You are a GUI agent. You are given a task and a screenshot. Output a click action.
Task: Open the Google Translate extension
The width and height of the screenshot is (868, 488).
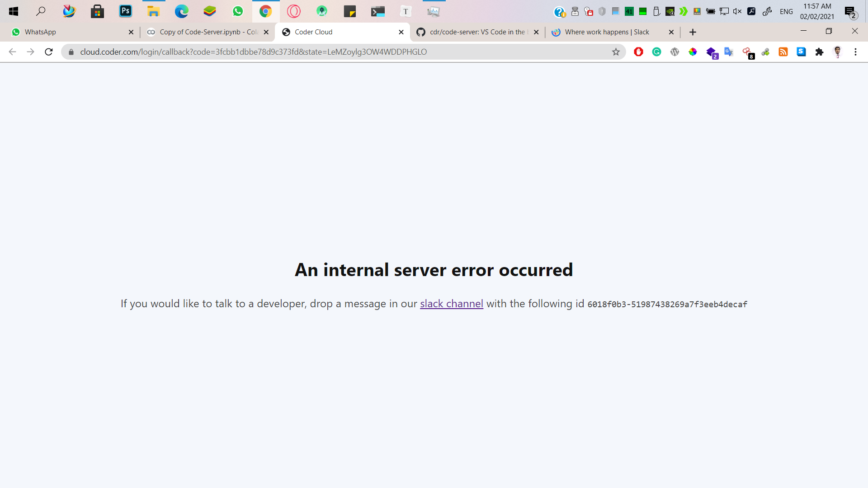click(729, 52)
